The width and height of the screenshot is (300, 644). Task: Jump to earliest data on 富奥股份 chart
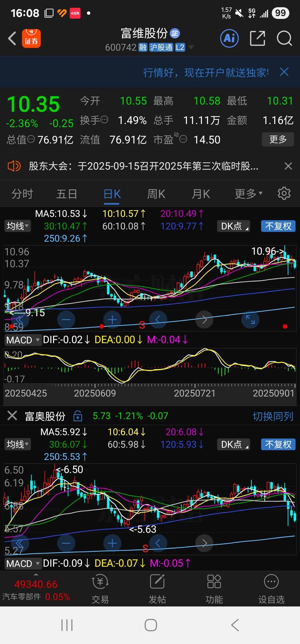[x=20, y=543]
